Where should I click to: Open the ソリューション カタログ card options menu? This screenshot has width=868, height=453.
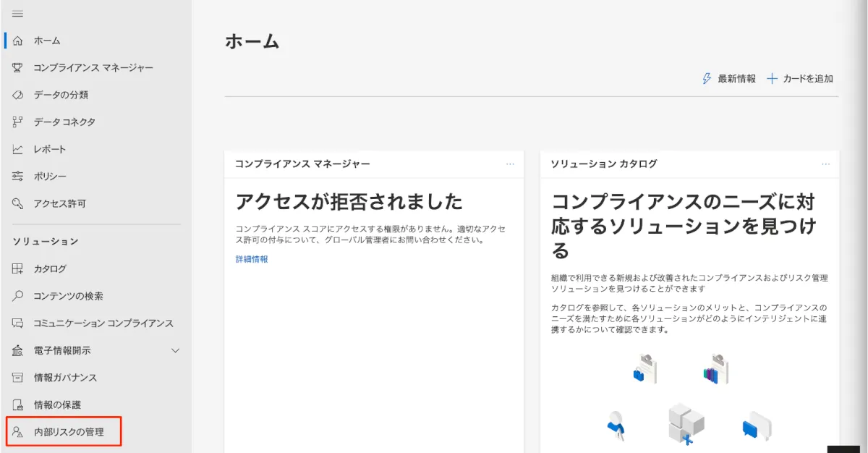tap(826, 164)
